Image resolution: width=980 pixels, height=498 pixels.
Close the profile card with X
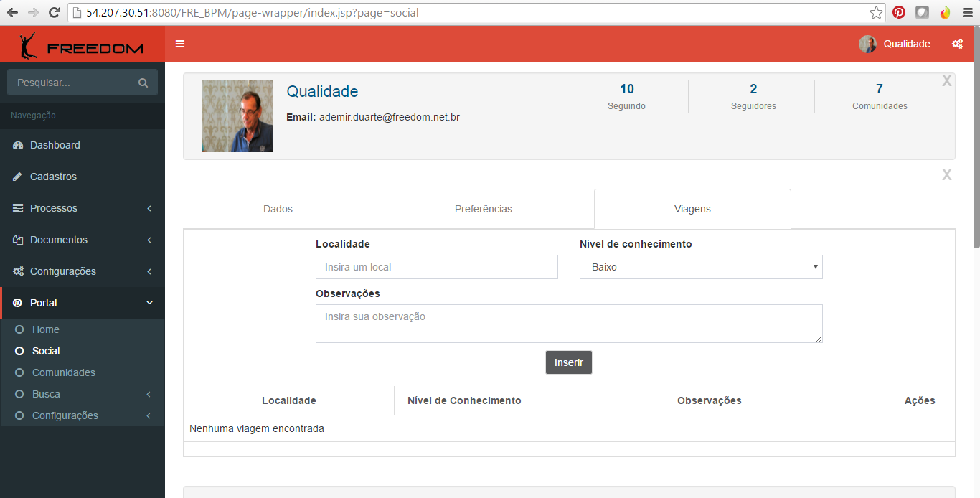tap(947, 81)
